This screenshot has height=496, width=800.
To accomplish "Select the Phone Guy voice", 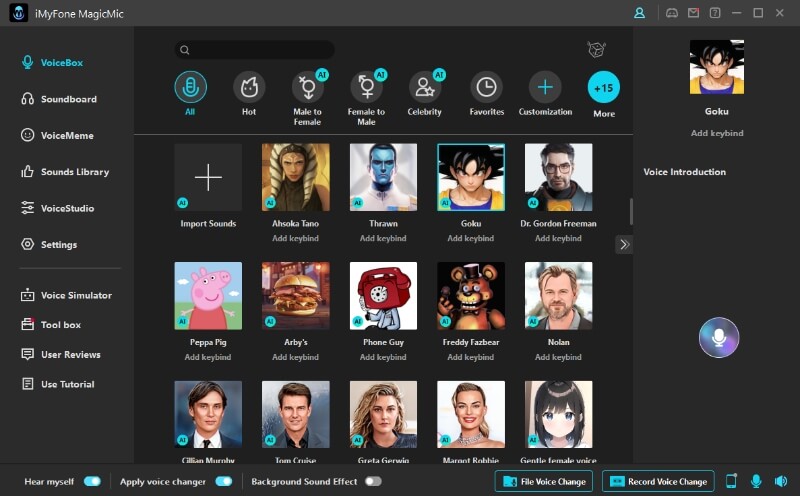I will [x=383, y=296].
